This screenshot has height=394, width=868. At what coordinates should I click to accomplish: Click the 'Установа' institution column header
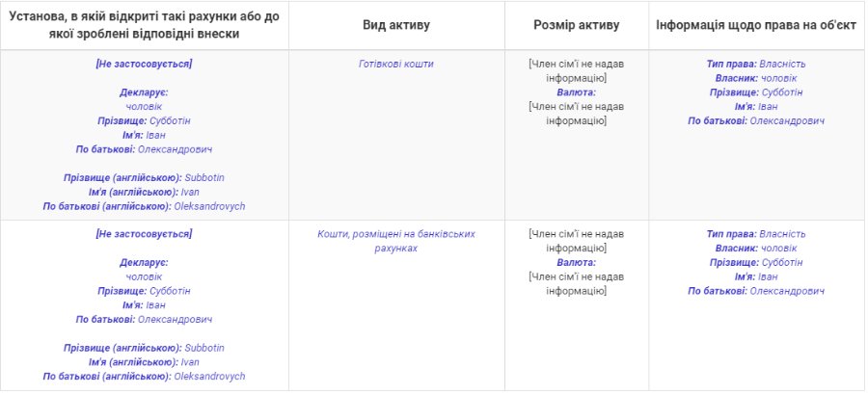pyautogui.click(x=144, y=24)
